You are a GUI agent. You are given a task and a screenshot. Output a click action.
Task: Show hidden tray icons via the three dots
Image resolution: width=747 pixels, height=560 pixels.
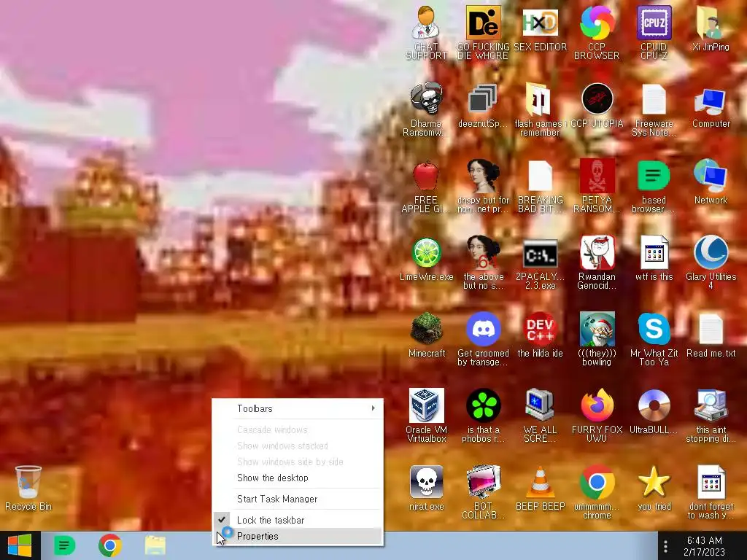tap(665, 546)
